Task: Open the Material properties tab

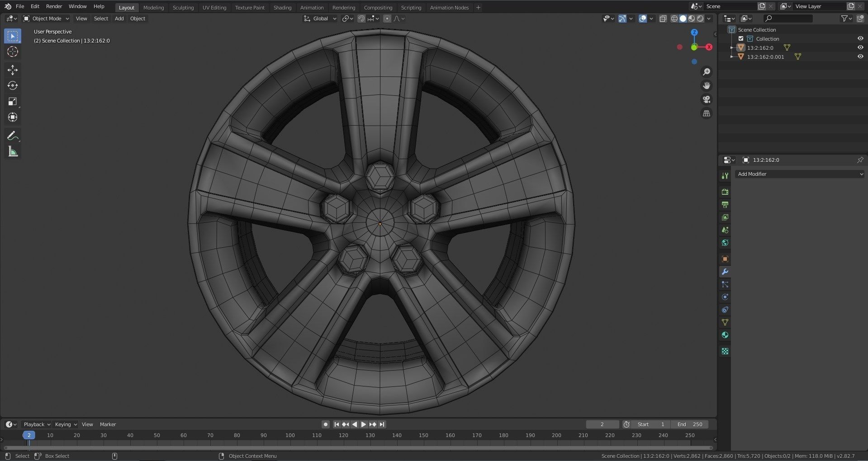Action: click(725, 335)
